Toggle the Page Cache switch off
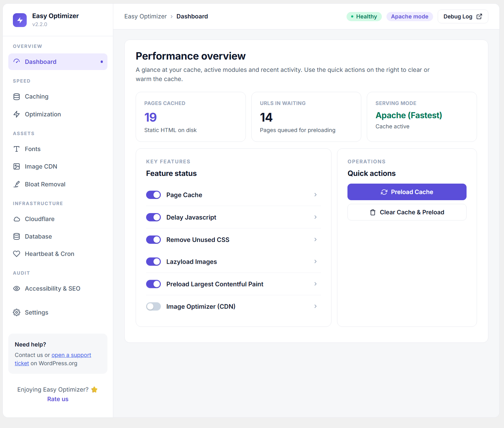The image size is (504, 428). (153, 195)
